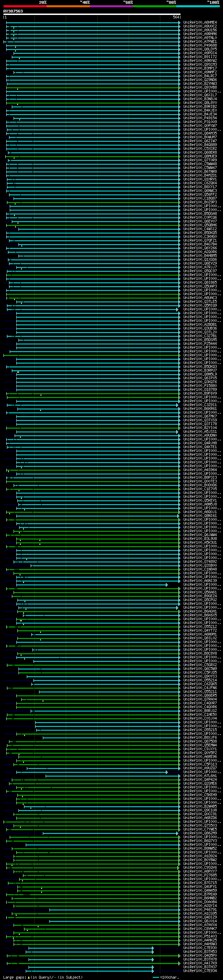Select the cyan ~100% legend segment
The image size is (223, 980).
click(x=198, y=6)
